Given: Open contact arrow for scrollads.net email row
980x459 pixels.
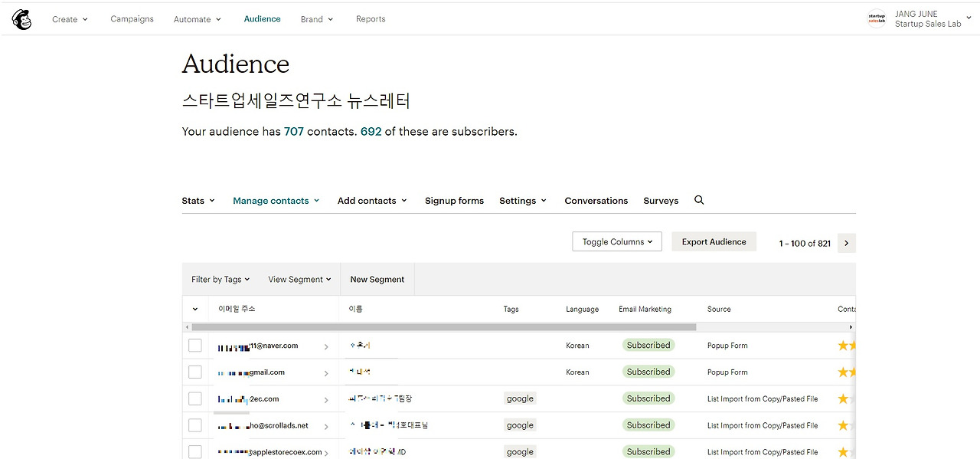Looking at the screenshot, I should [x=326, y=427].
